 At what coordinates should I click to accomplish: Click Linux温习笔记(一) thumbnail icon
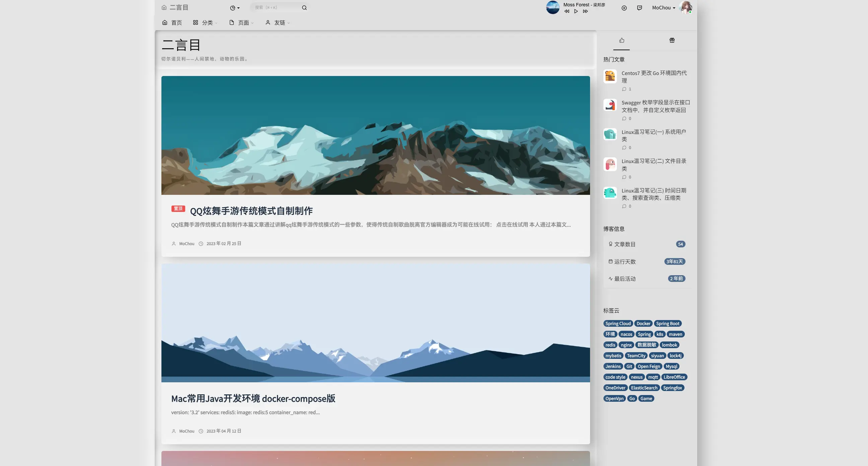coord(610,135)
